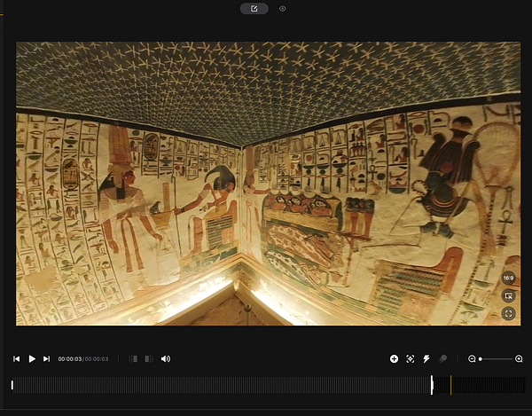Open the 16:9 aspect ratio selector
The width and height of the screenshot is (532, 416).
click(x=508, y=279)
